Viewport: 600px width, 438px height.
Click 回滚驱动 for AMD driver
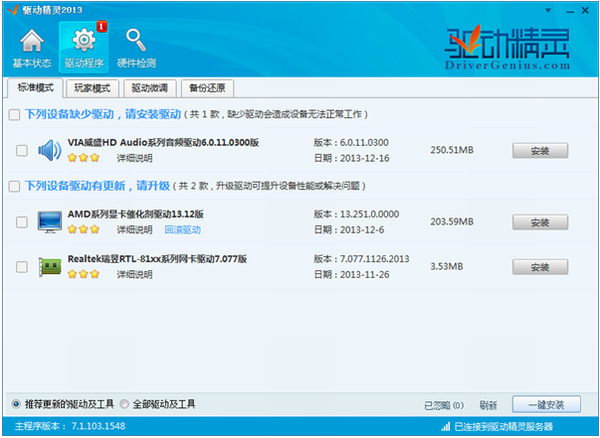pyautogui.click(x=183, y=230)
